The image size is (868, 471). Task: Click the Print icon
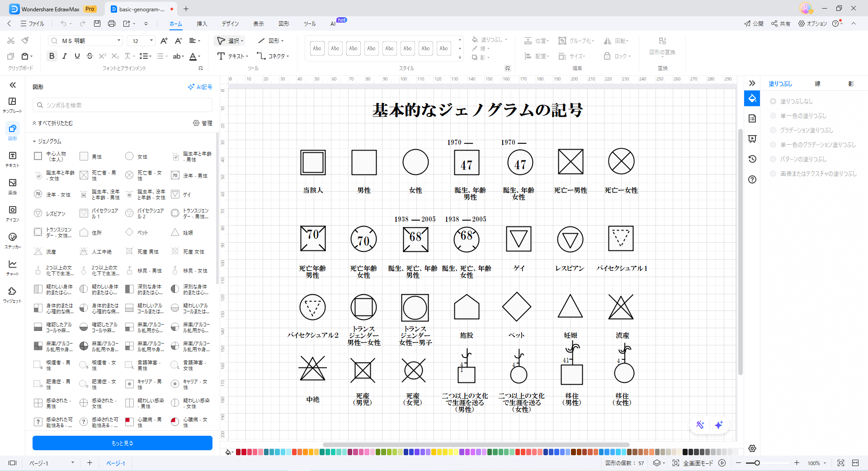point(112,24)
